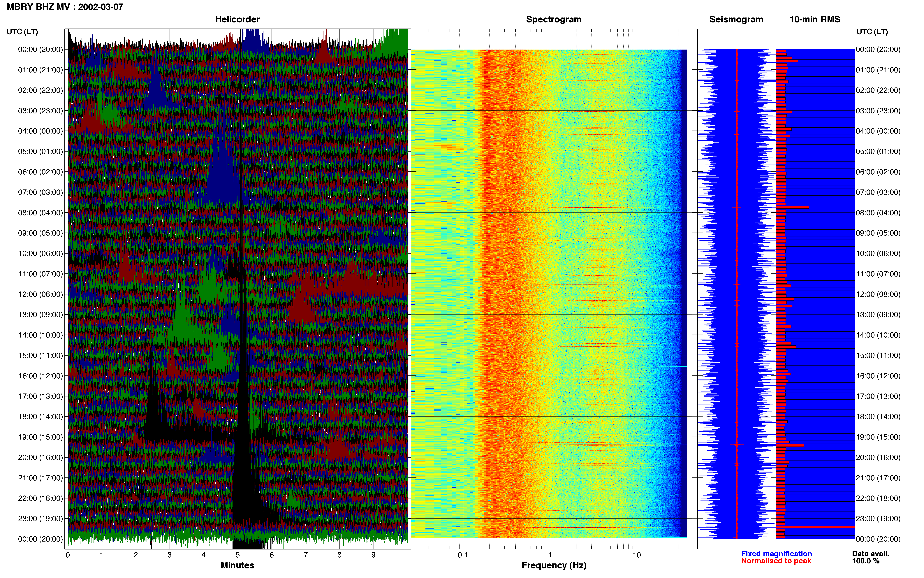Screen dimensions: 924x578
Task: Click the '0.1' frequency tick label
Action: pyautogui.click(x=463, y=555)
